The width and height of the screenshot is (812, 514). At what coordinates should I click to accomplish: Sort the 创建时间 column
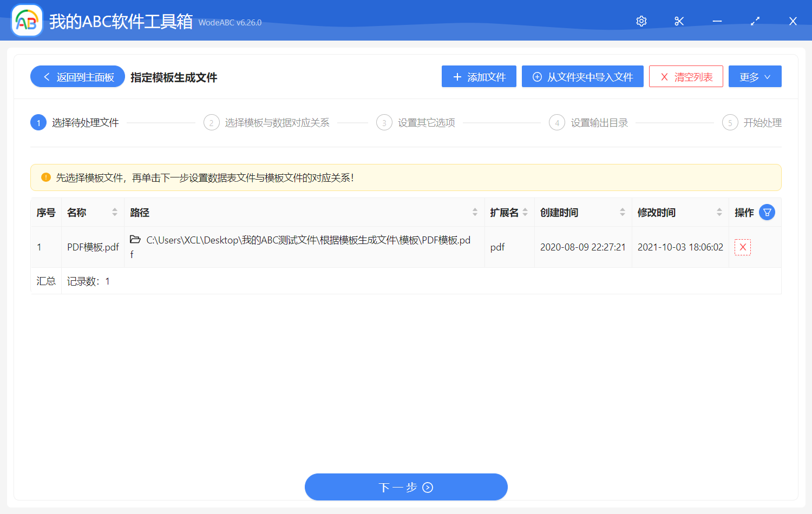coord(622,212)
